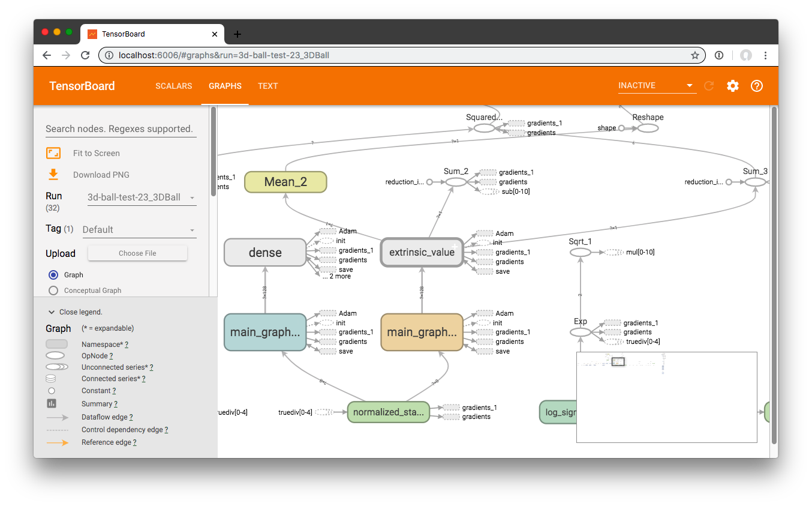Select the Conceptual Graph radio button

[53, 291]
